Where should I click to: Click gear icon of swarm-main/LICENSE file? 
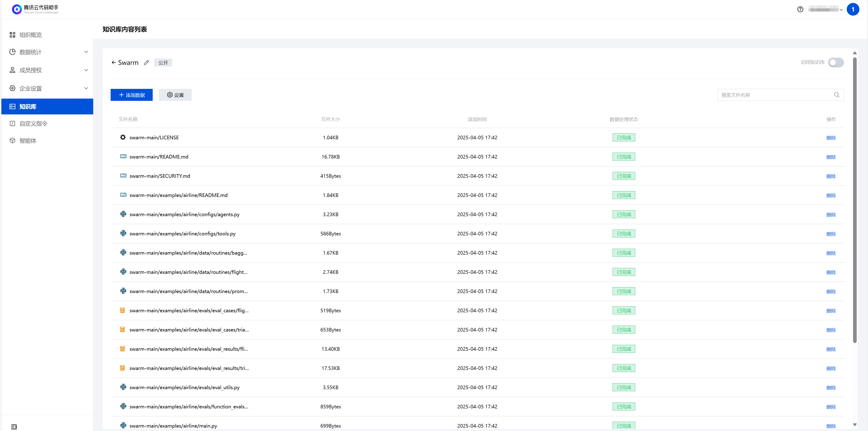(123, 137)
